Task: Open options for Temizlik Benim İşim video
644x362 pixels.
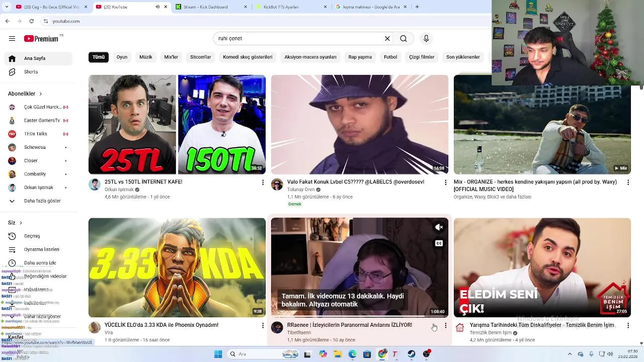Action: [x=628, y=325]
